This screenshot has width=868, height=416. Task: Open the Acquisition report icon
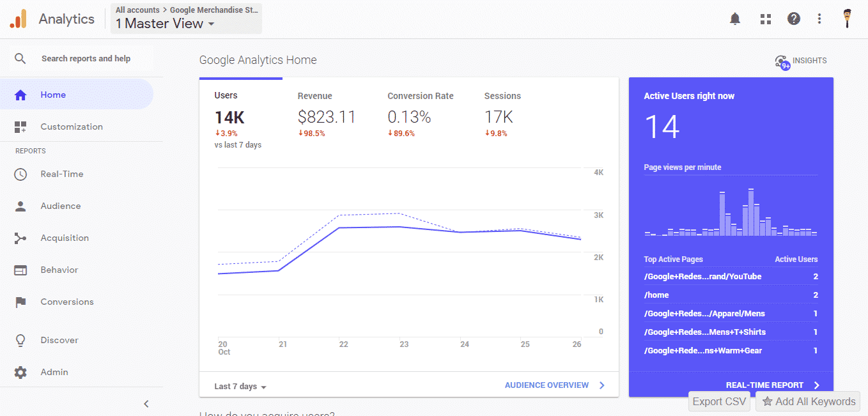pos(20,238)
